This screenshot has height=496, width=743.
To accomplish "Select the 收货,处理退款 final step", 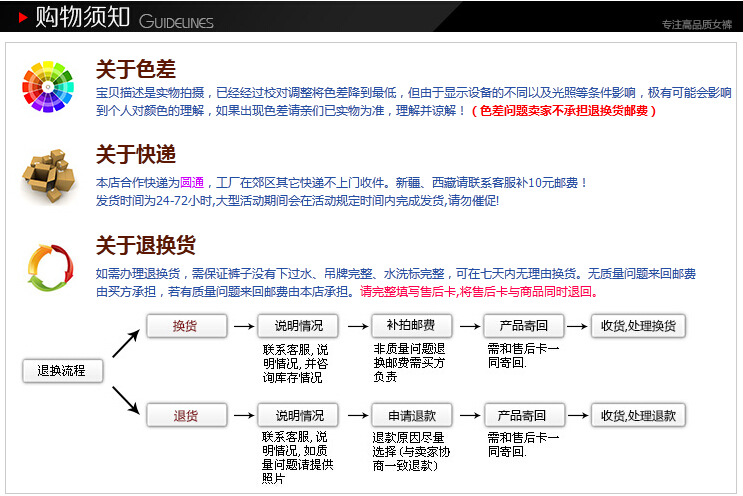I will [638, 416].
